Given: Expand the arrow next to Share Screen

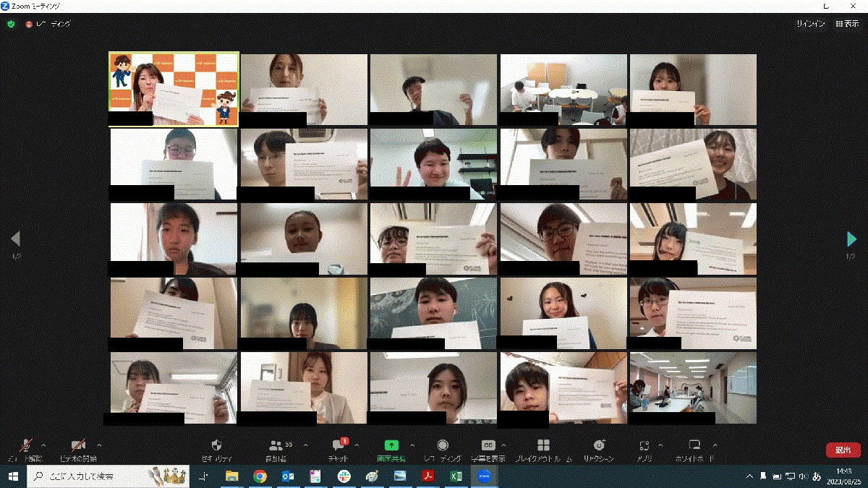Looking at the screenshot, I should tap(412, 445).
